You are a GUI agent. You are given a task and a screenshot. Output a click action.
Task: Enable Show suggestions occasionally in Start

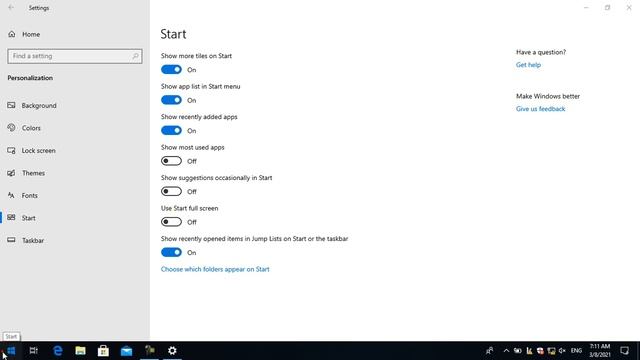(x=171, y=191)
